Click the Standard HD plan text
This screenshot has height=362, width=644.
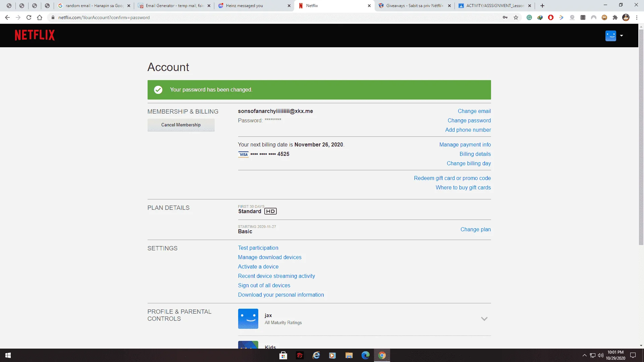[x=257, y=211]
